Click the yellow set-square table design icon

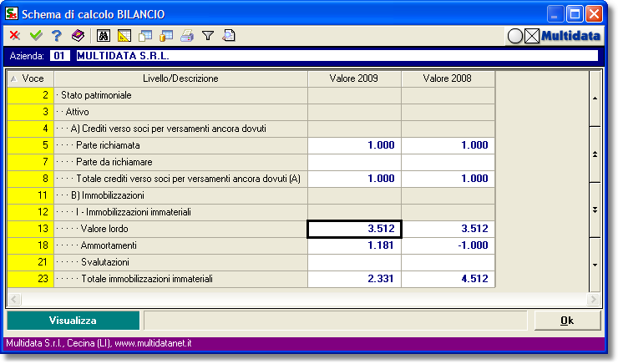124,35
